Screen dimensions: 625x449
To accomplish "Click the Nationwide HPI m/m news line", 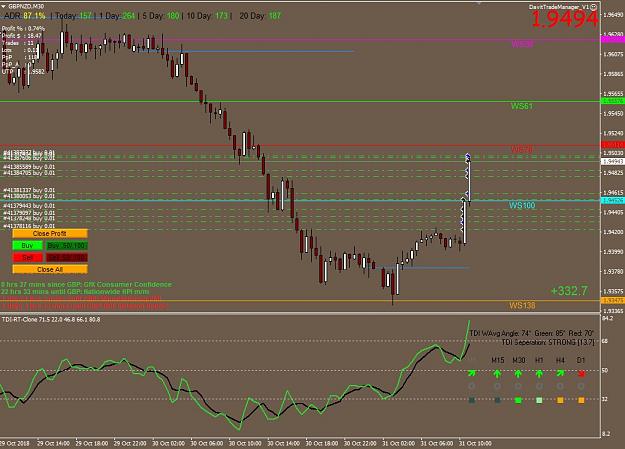I will 75,291.
